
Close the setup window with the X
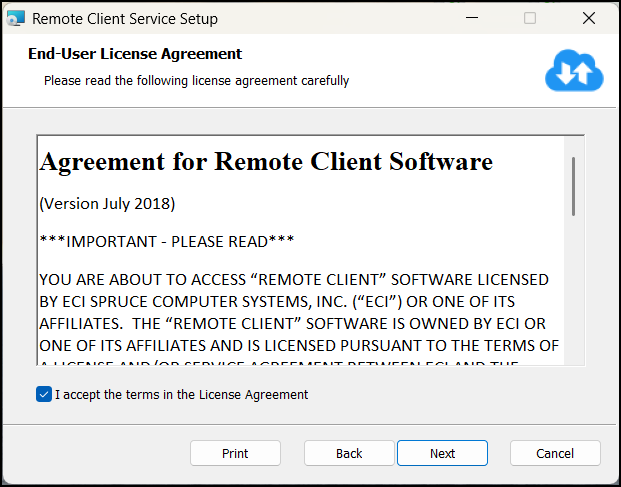(589, 18)
